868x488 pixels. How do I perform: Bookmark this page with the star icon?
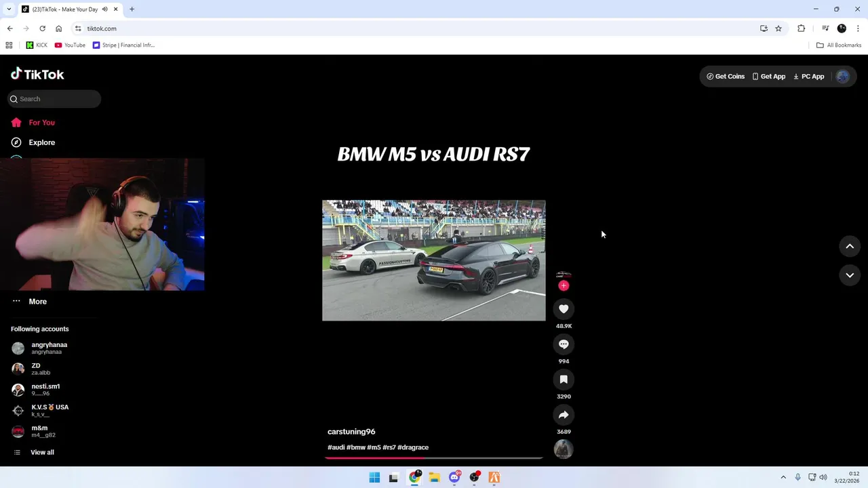click(778, 28)
